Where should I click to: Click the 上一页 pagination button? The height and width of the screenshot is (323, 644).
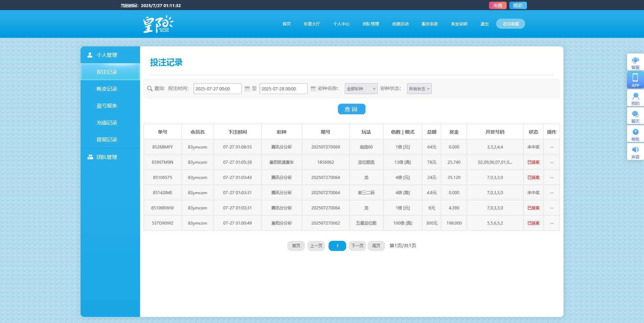tap(316, 246)
